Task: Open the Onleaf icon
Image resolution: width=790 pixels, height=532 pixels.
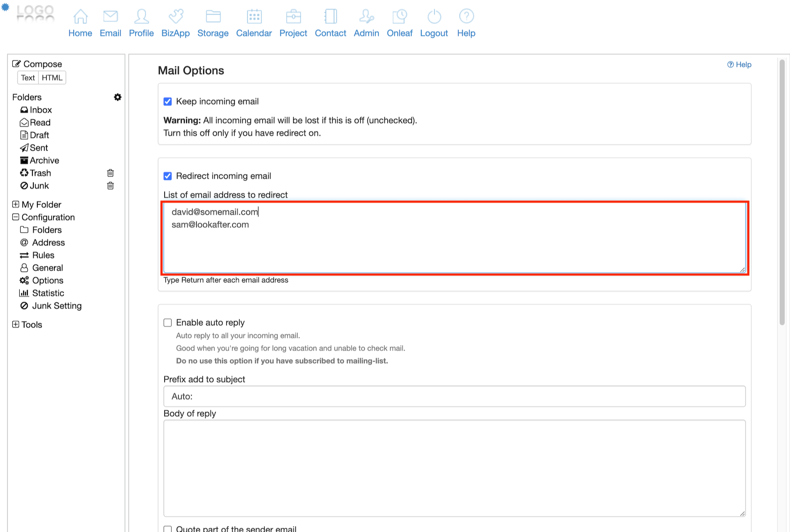Action: click(399, 17)
